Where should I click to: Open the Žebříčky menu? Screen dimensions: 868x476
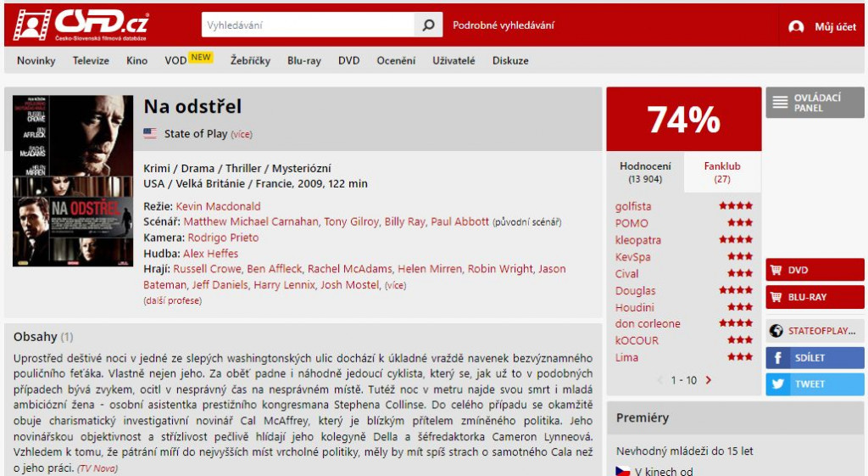point(250,60)
